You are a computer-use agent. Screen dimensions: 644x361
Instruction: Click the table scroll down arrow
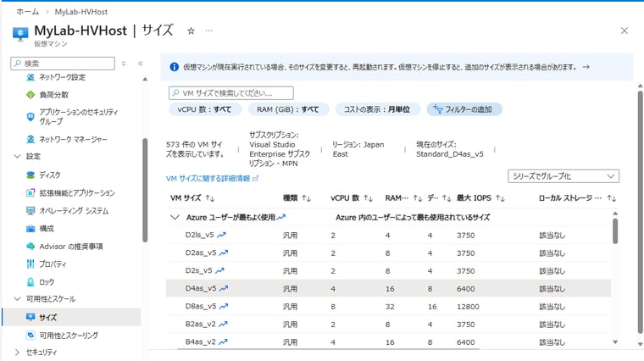[x=615, y=342]
